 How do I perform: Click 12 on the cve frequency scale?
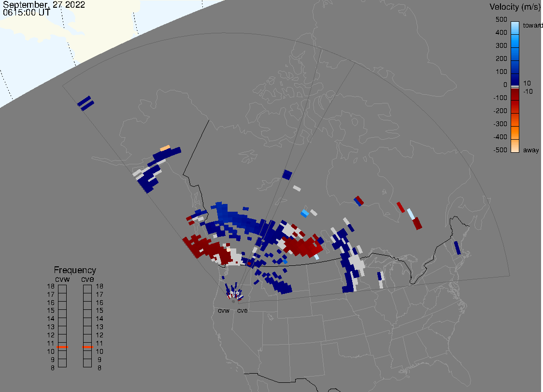click(100, 335)
